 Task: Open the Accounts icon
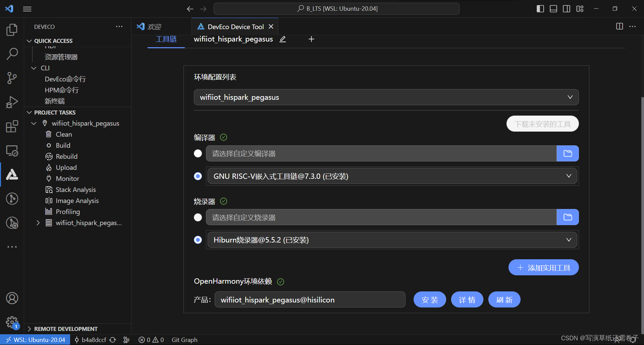(12, 298)
